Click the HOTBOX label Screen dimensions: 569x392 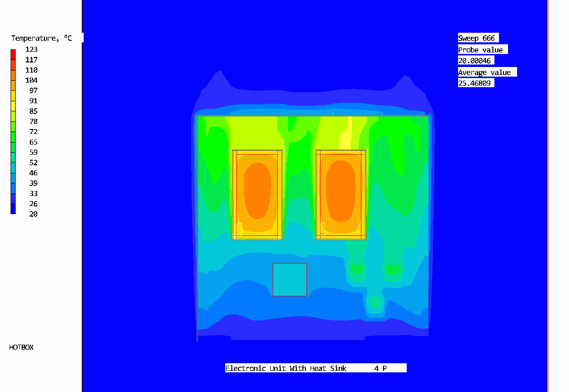tap(21, 348)
